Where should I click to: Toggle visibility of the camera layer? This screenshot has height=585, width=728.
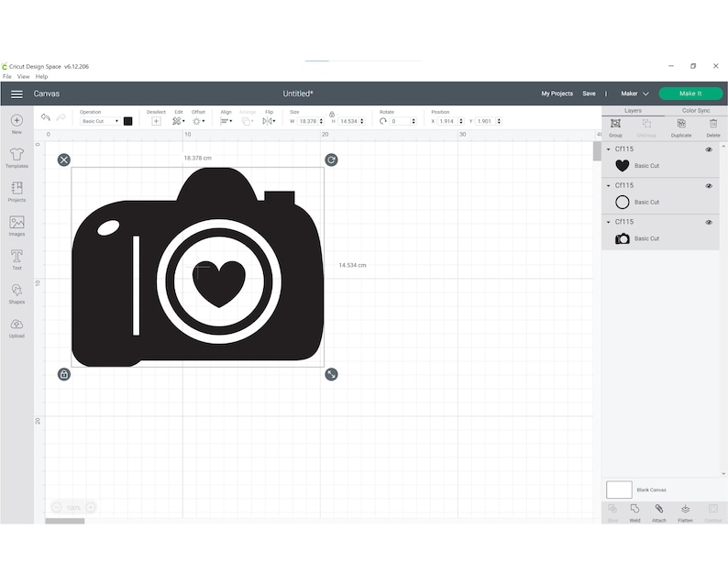tap(709, 222)
